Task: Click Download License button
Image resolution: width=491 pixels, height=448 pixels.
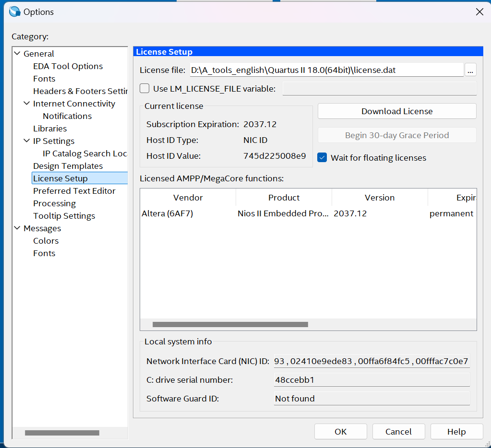Action: (397, 111)
